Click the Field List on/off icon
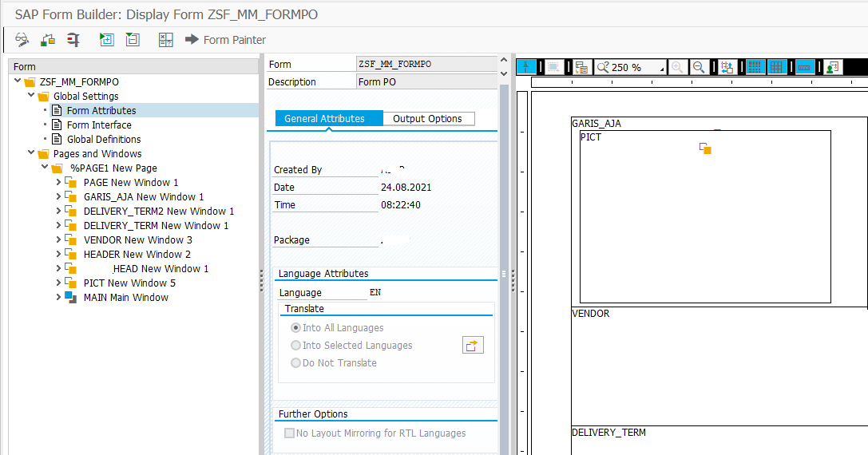Screen dimensions: 868x455 coord(166,39)
